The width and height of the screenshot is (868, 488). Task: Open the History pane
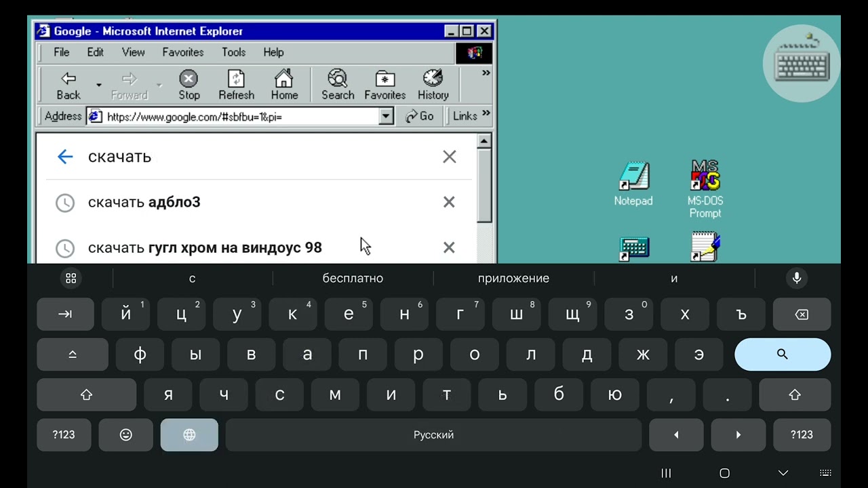(x=433, y=85)
